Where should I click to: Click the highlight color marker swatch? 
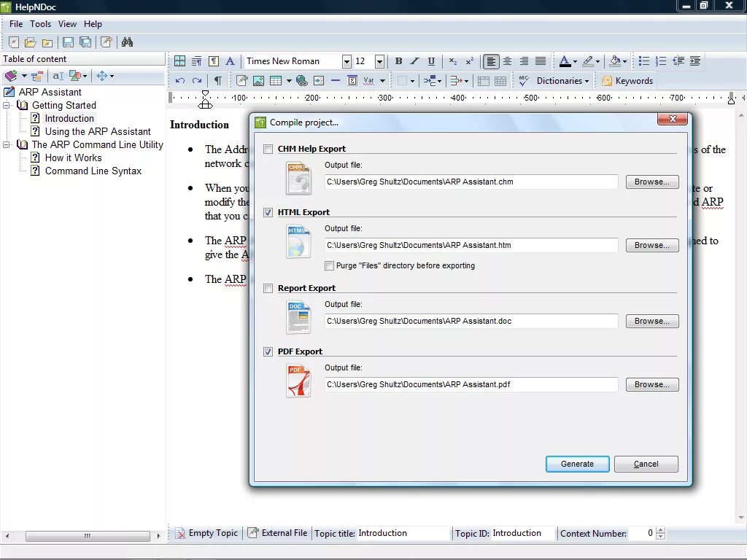coord(589,61)
